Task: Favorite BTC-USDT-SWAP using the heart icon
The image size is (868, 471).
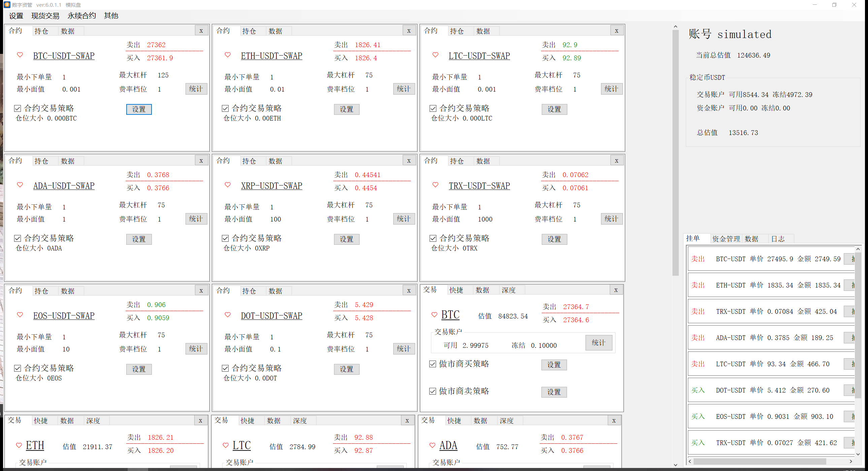Action: [x=20, y=55]
